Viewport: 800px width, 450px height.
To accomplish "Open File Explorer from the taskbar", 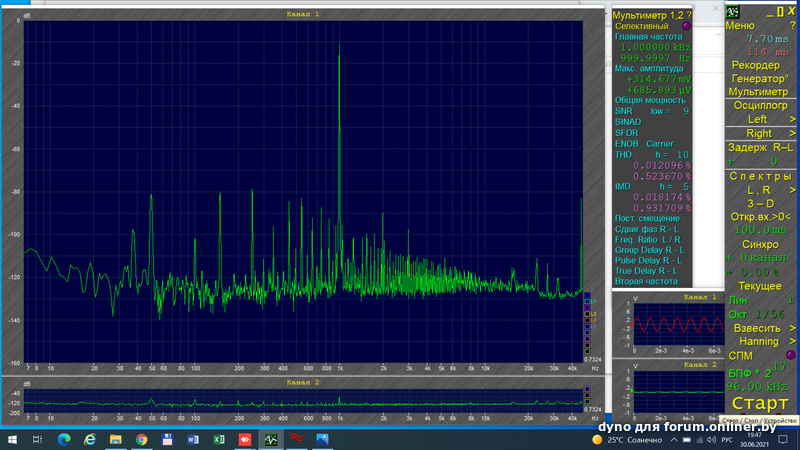I will point(116,439).
